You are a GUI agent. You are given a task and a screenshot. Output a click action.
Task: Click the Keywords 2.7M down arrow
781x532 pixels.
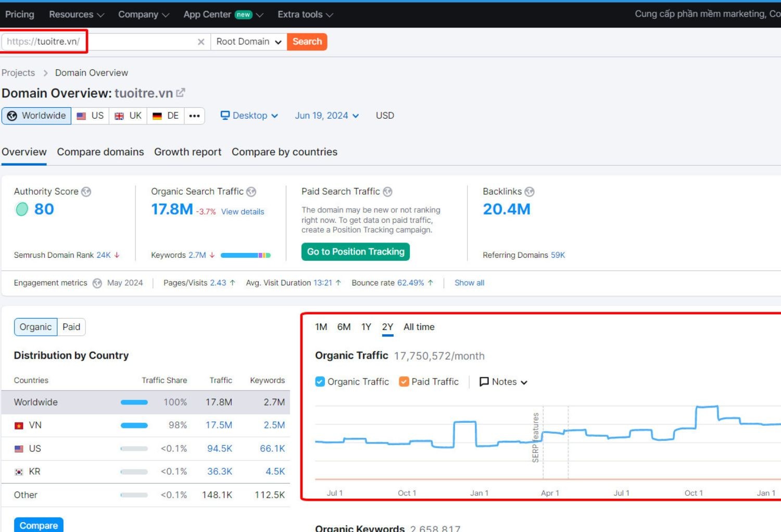point(212,255)
